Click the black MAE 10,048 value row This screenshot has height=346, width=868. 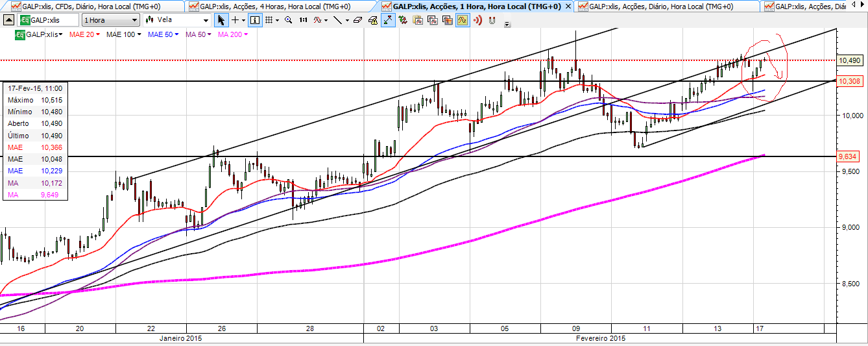(x=36, y=159)
